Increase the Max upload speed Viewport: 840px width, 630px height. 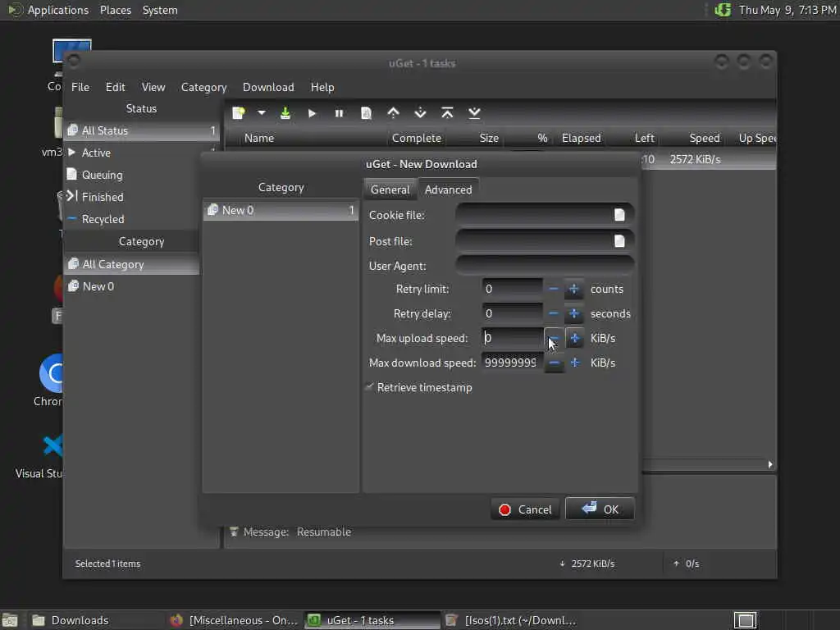[x=574, y=338]
